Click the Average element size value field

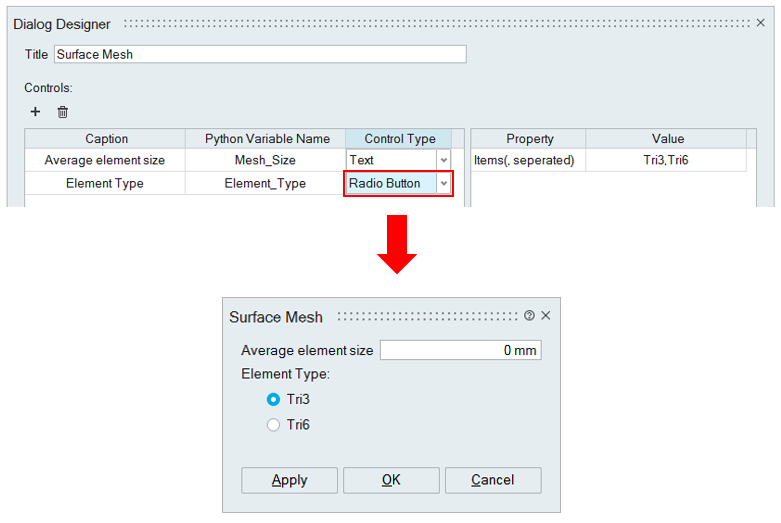460,350
